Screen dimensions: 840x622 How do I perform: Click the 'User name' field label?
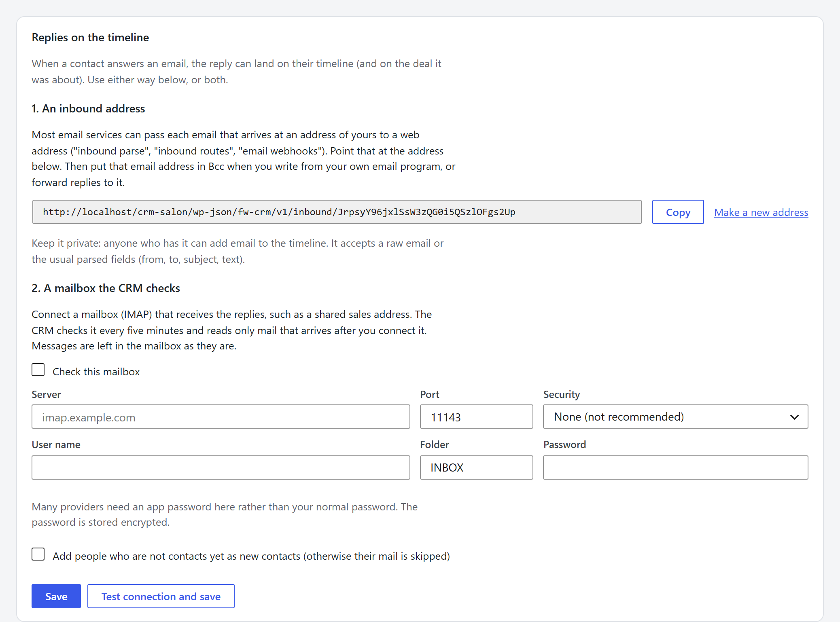click(x=56, y=445)
